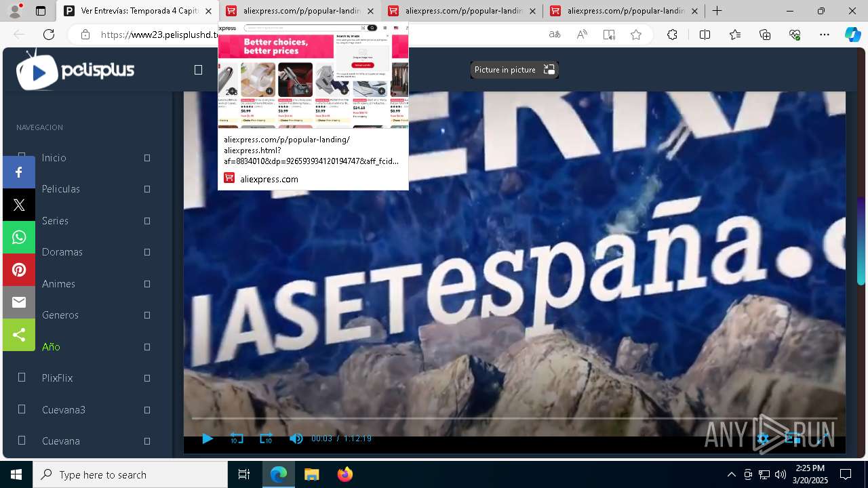Open Edge Settings and more menu
Viewport: 868px width, 488px height.
pos(825,35)
